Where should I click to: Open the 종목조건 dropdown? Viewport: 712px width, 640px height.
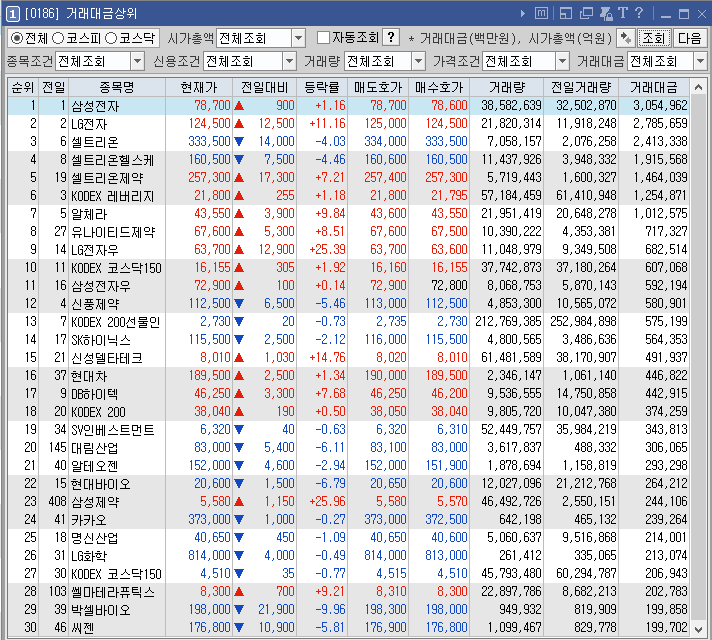coord(137,61)
